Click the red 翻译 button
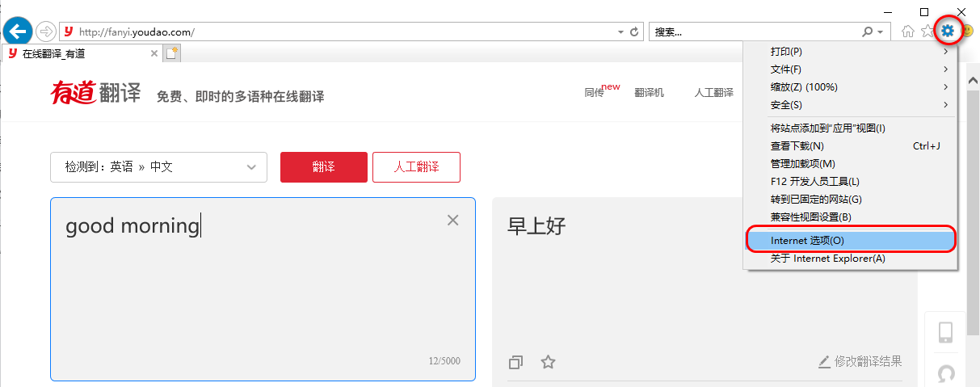 324,167
